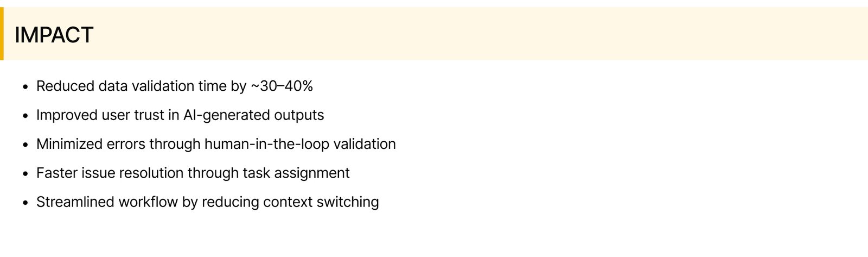Click the yellow accent bar beside IMPACT

(x=2, y=34)
